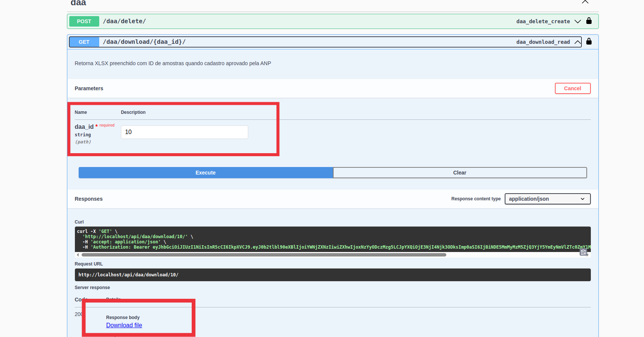Screen dimensions: 644x337
Task: Expand the daa_delete_create operation chevron
Action: point(577,21)
